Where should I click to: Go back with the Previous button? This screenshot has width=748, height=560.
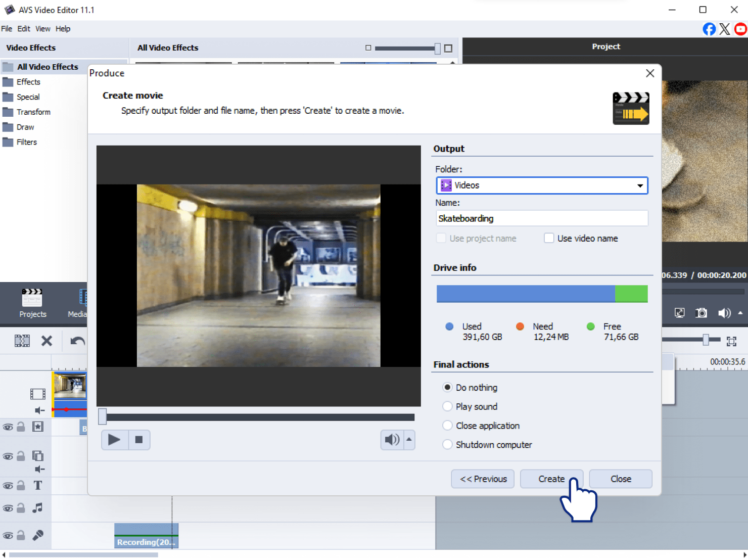point(482,479)
